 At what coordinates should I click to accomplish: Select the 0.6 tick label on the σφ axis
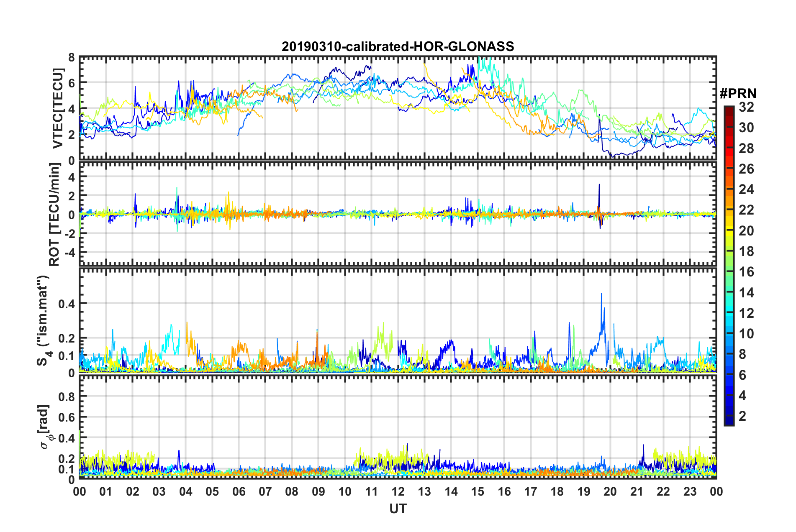tap(67, 417)
